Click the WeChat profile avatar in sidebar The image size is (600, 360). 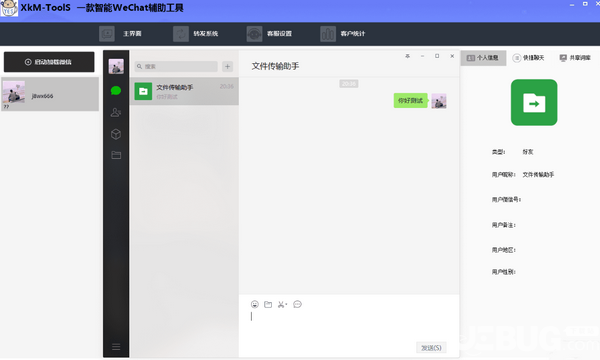coord(116,66)
